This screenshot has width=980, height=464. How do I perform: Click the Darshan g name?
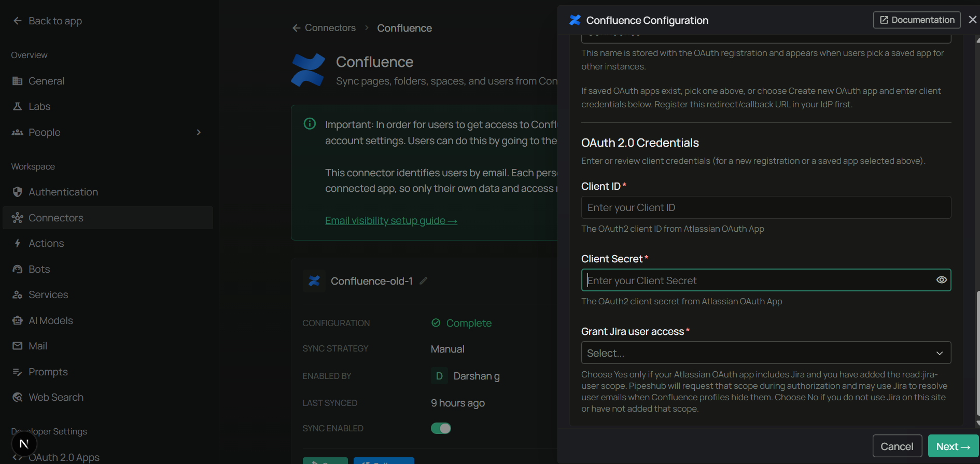click(477, 376)
